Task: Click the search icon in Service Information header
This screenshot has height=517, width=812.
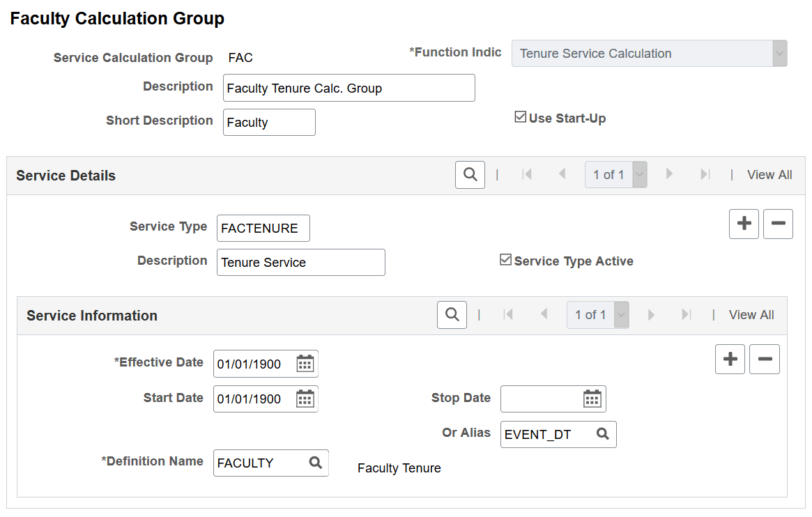Action: pos(451,315)
